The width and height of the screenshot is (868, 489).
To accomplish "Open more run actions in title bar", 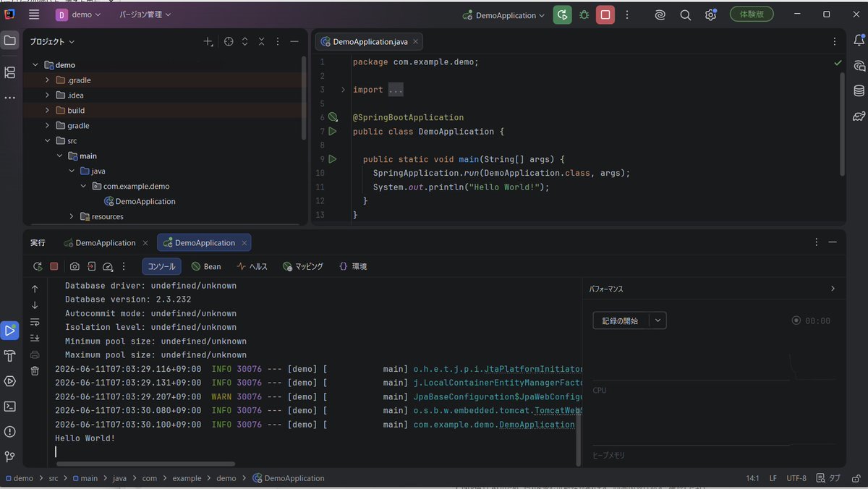I will (x=627, y=14).
